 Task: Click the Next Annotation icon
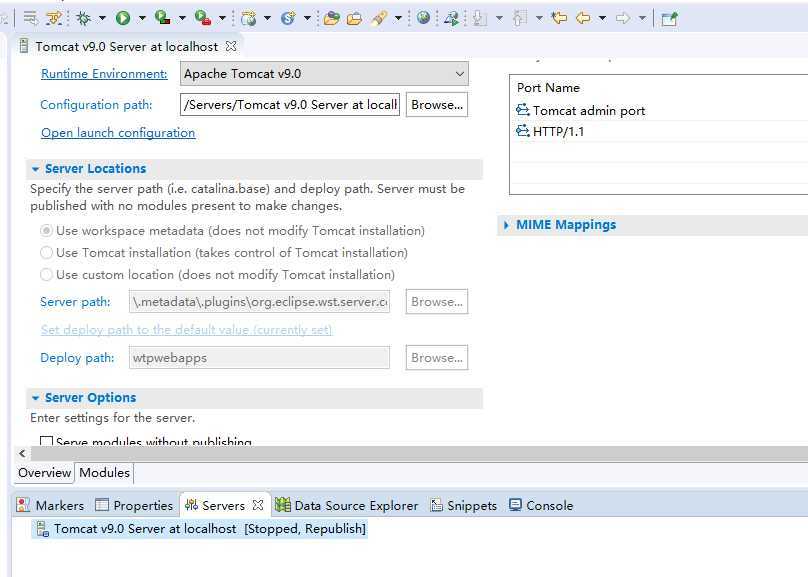tap(480, 19)
